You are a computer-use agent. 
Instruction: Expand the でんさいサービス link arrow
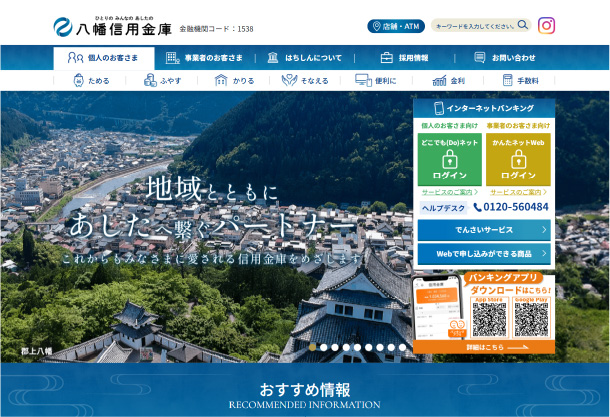tap(544, 229)
